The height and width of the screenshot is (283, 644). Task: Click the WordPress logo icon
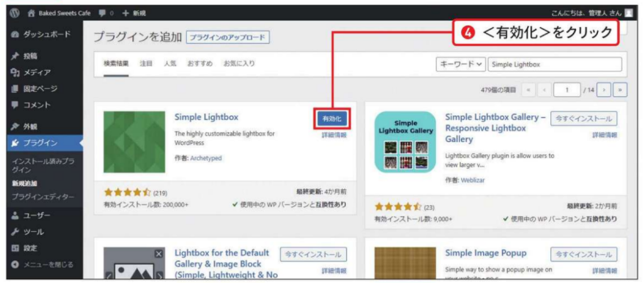coord(15,13)
